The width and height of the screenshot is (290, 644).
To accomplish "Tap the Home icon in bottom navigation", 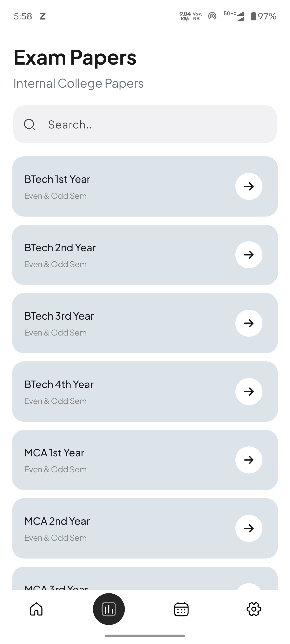I will pyautogui.click(x=36, y=609).
